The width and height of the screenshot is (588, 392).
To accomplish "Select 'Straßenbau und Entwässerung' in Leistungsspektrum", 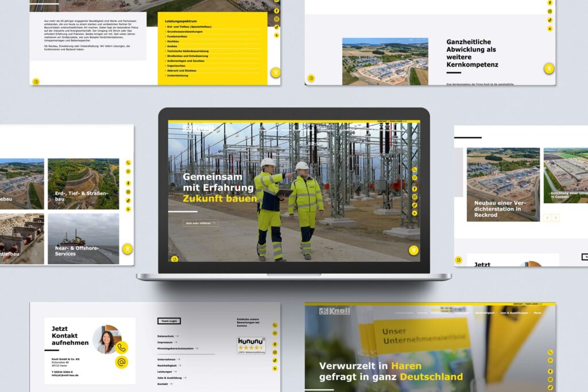I will click(x=187, y=56).
